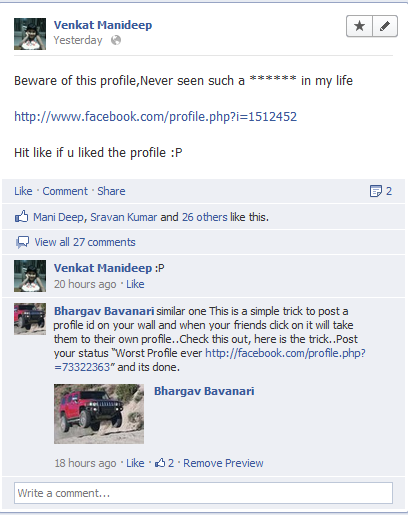This screenshot has height=515, width=408.
Task: Share this post
Action: tap(111, 191)
